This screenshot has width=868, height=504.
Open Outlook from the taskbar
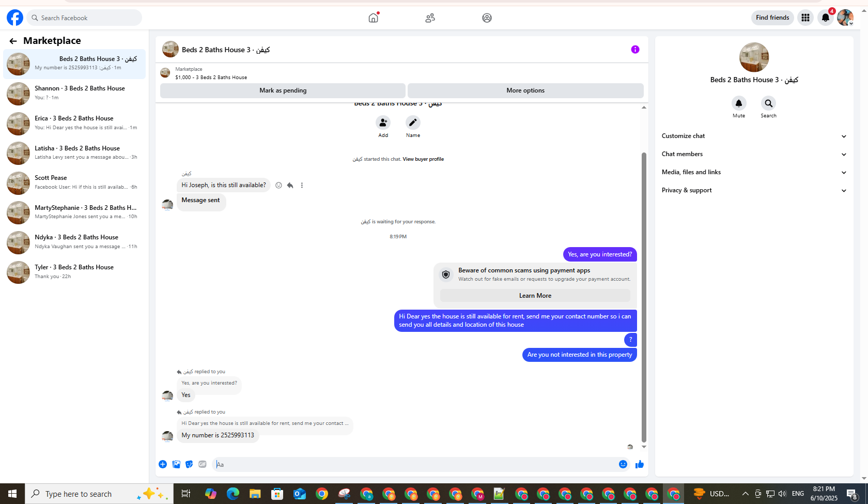click(x=299, y=494)
